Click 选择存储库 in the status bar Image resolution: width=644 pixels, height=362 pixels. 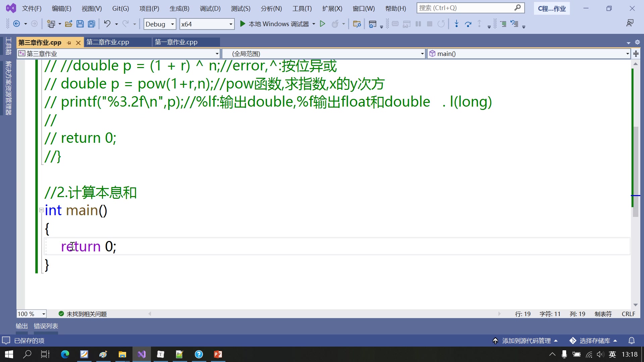pyautogui.click(x=593, y=341)
